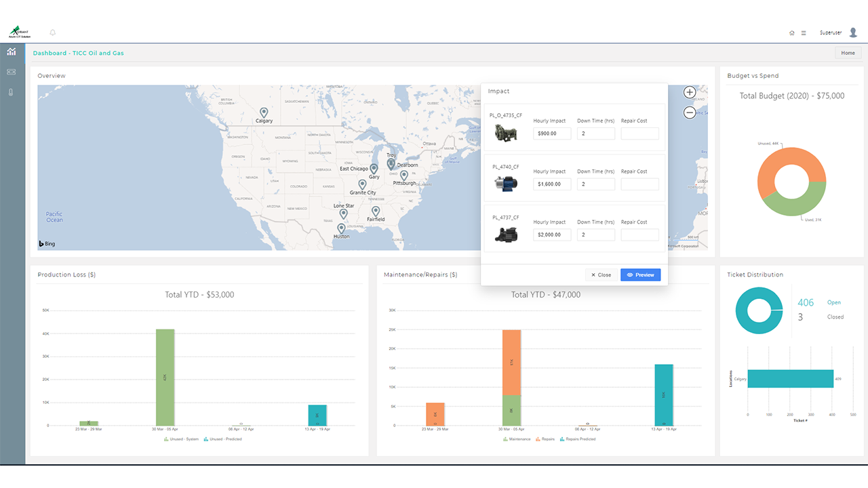Image resolution: width=868 pixels, height=488 pixels.
Task: Click the Preview button in the Impact dialog
Action: pos(640,274)
